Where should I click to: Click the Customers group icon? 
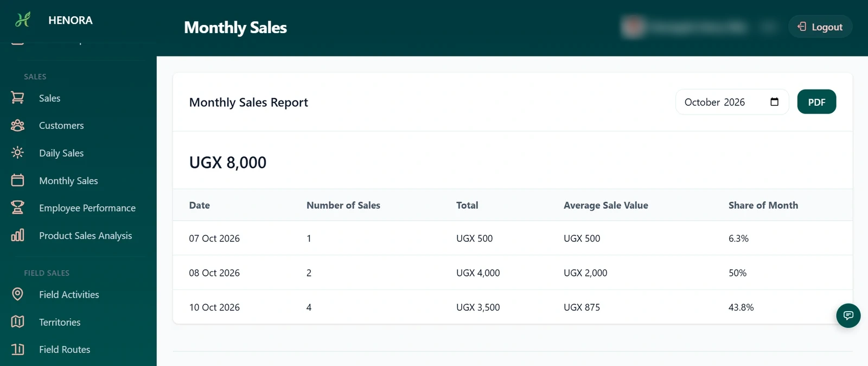click(x=17, y=125)
